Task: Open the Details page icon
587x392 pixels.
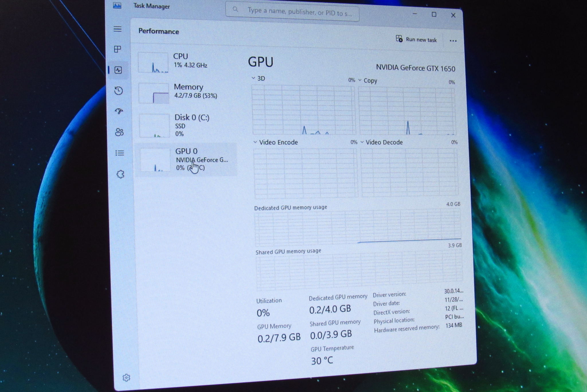Action: [x=120, y=153]
